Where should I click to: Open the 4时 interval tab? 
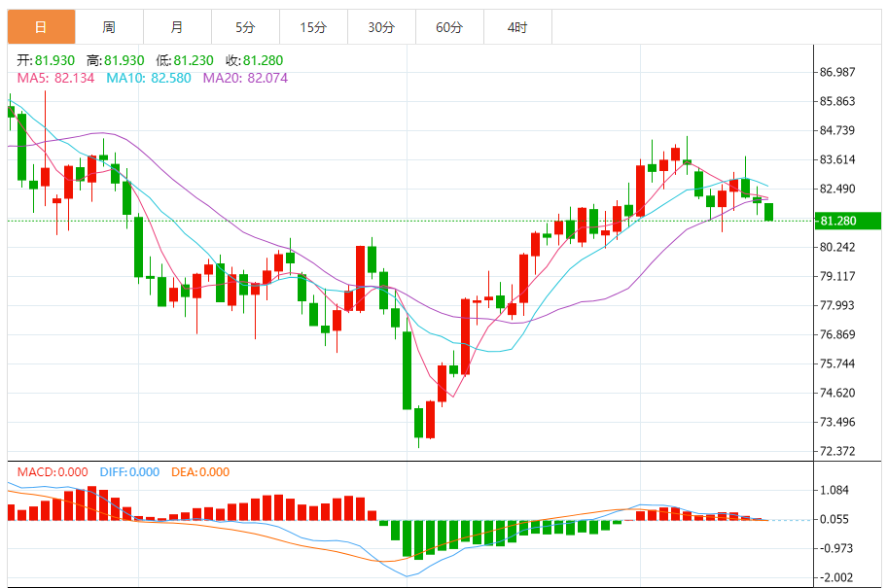pyautogui.click(x=517, y=27)
